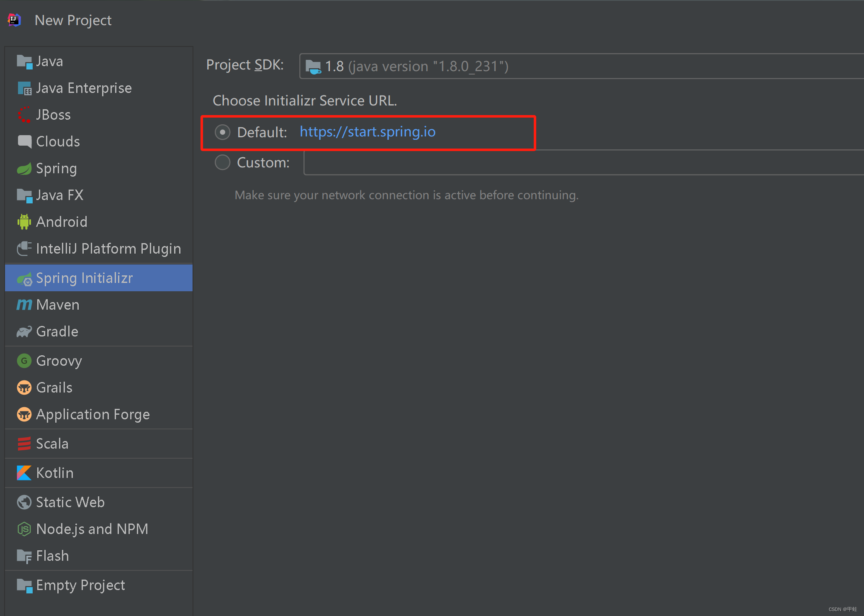Select the Spring Initializr project type
Image resolution: width=864 pixels, height=616 pixels.
click(x=84, y=277)
